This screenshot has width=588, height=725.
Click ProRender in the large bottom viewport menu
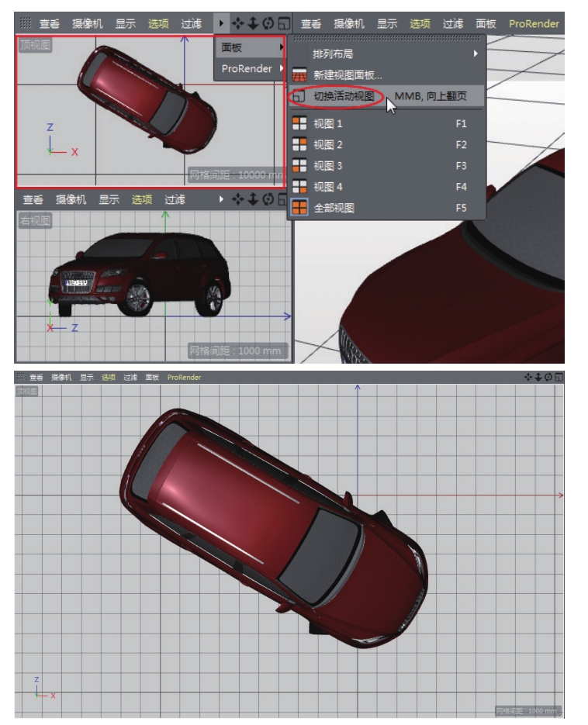[184, 378]
